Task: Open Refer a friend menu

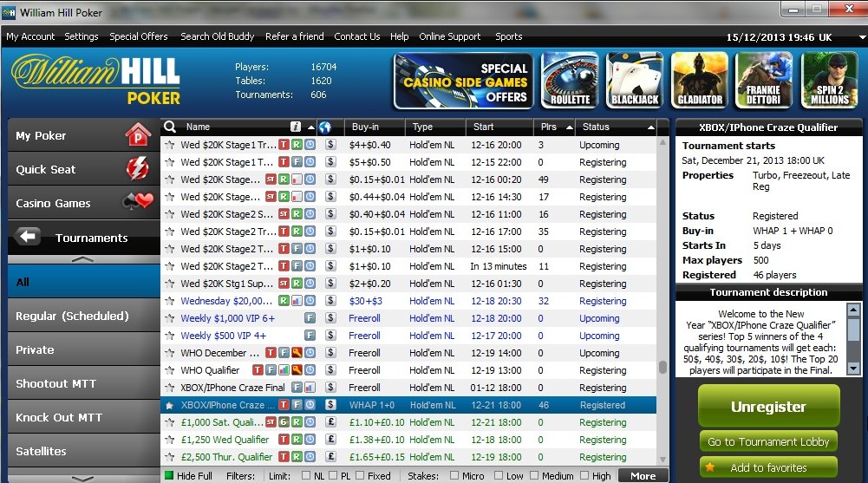Action: pyautogui.click(x=295, y=36)
